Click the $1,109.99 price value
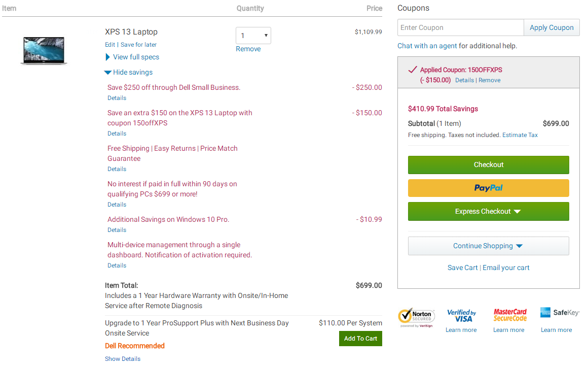588x368 pixels. coord(368,32)
